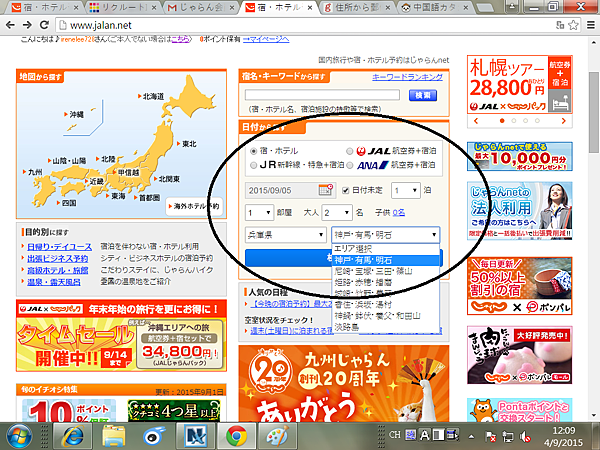This screenshot has height=450, width=600.
Task: Reload the jalan.net page
Action: coord(44,25)
